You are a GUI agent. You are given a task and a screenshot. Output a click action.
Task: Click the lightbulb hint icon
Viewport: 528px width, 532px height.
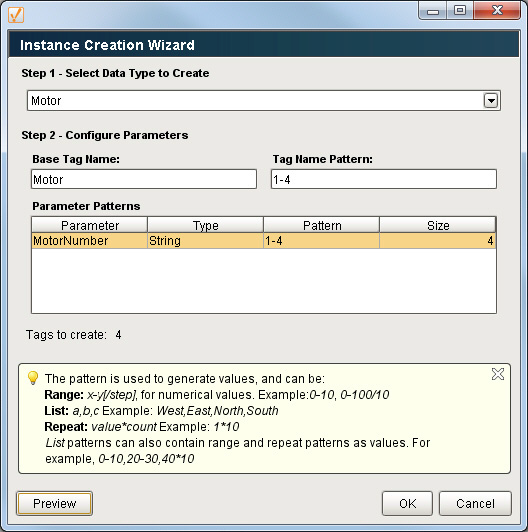tap(33, 378)
